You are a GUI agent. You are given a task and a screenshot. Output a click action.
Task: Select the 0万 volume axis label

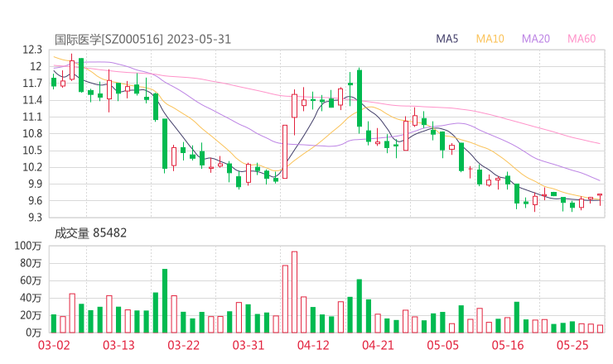[34, 333]
